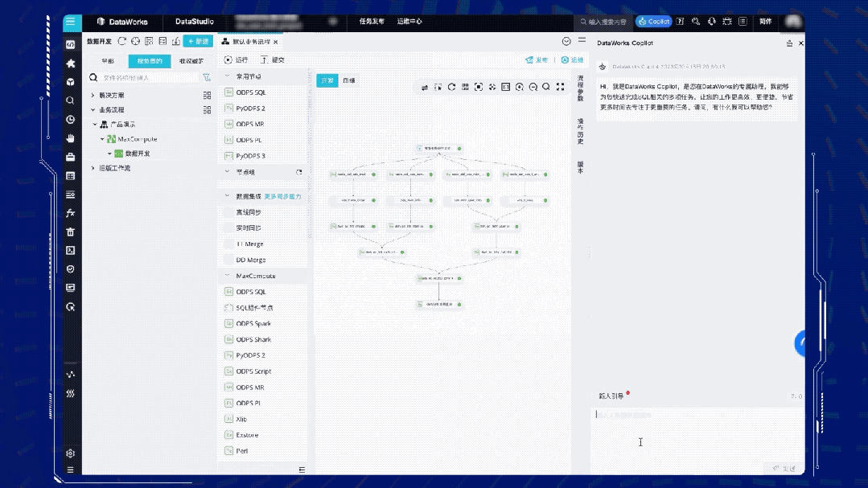
Task: Click the zoom out icon on canvas toolbar
Action: [533, 87]
